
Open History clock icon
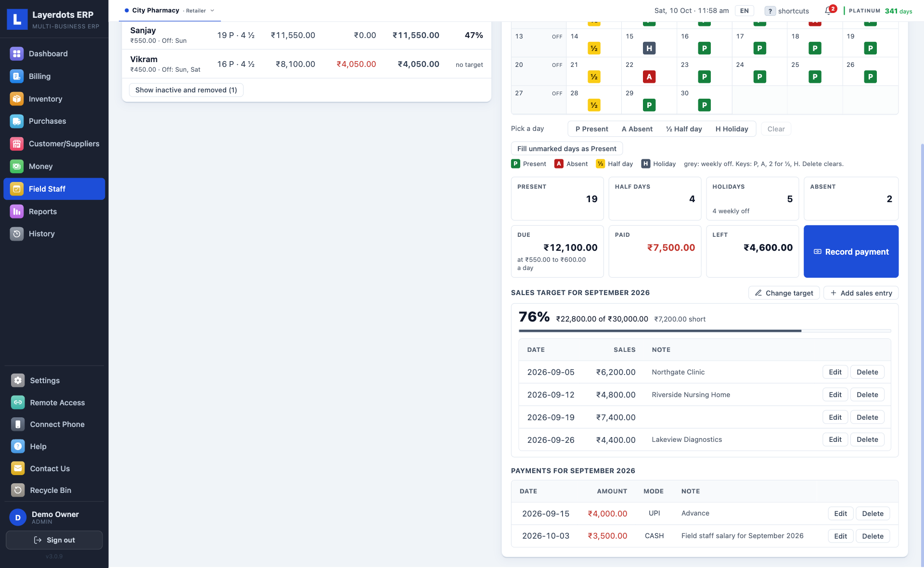point(17,234)
